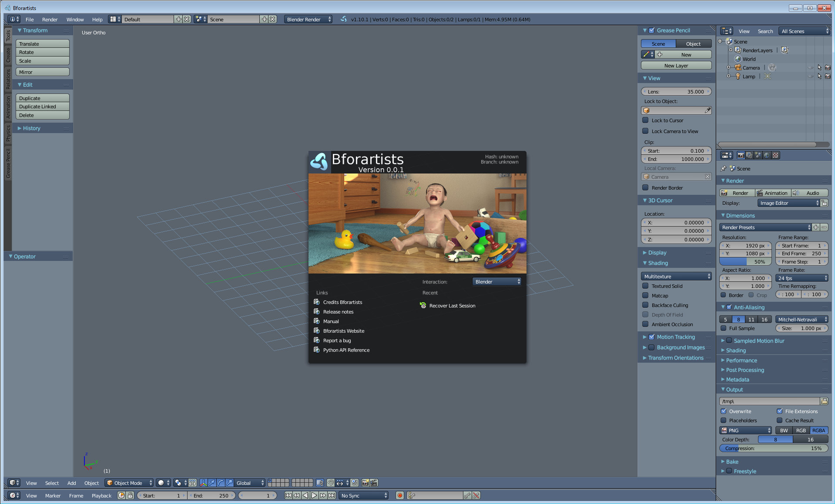Toggle Camera render visibility in outliner

pyautogui.click(x=828, y=68)
